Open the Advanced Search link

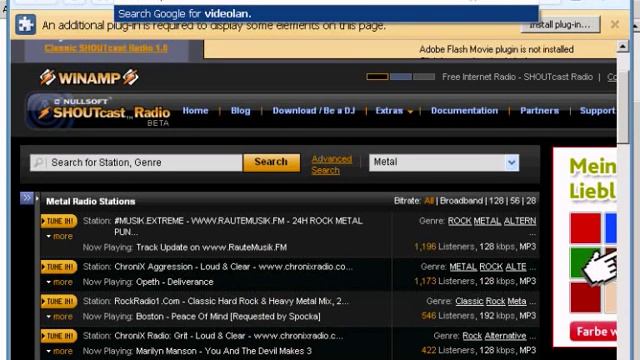[x=331, y=164]
